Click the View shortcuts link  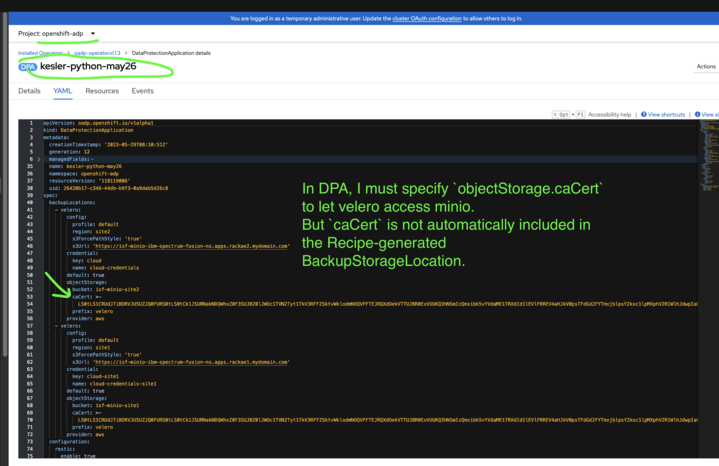(x=666, y=114)
